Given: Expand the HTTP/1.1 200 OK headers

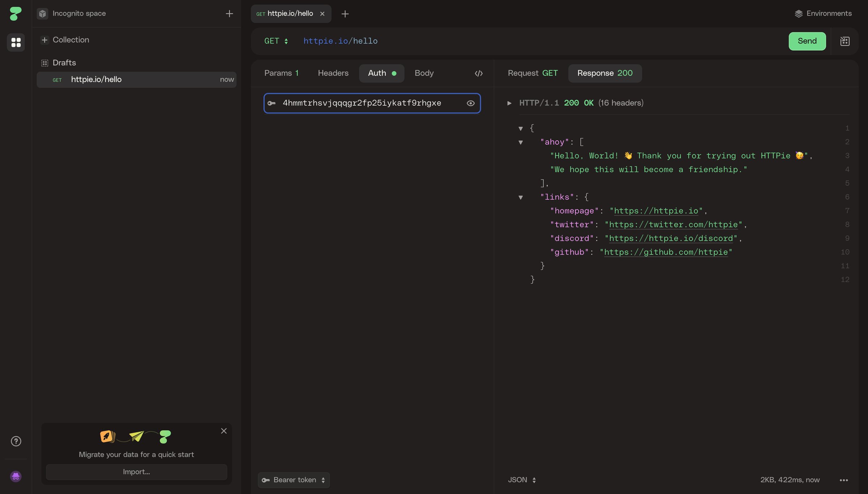Looking at the screenshot, I should [x=509, y=103].
